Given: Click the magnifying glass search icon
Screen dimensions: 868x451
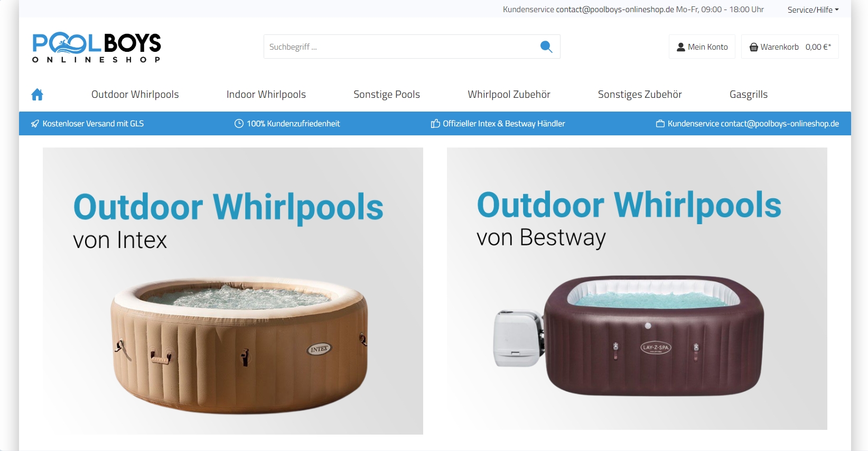Looking at the screenshot, I should coord(546,47).
